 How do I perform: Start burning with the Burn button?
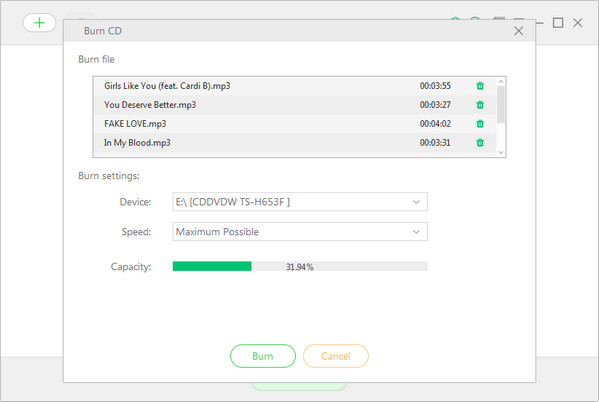tap(263, 356)
